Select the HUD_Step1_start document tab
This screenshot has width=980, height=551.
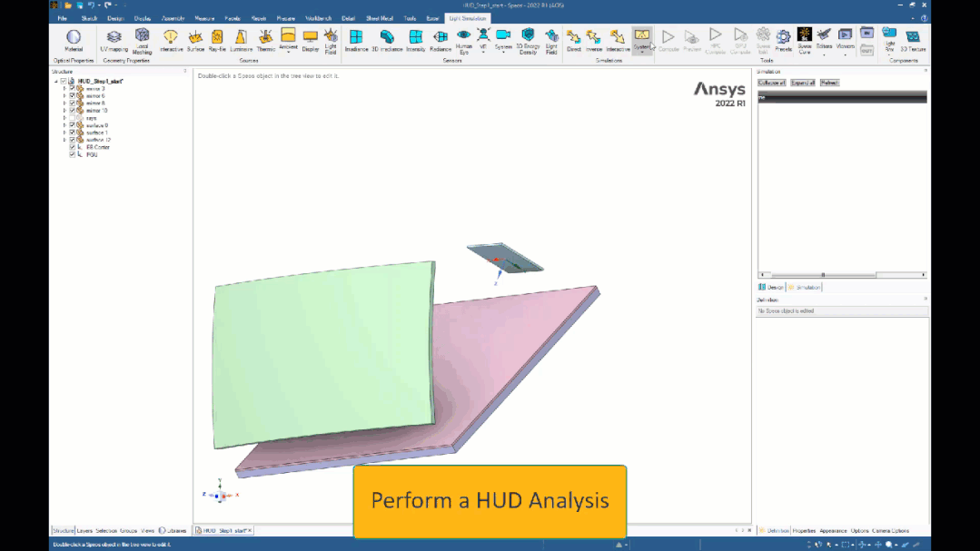(223, 530)
